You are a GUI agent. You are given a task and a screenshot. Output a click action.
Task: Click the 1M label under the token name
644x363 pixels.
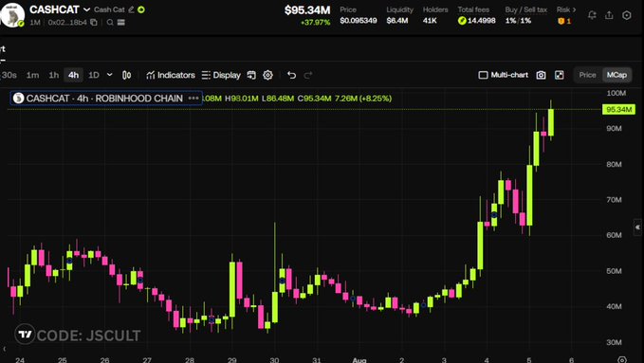[x=35, y=22]
